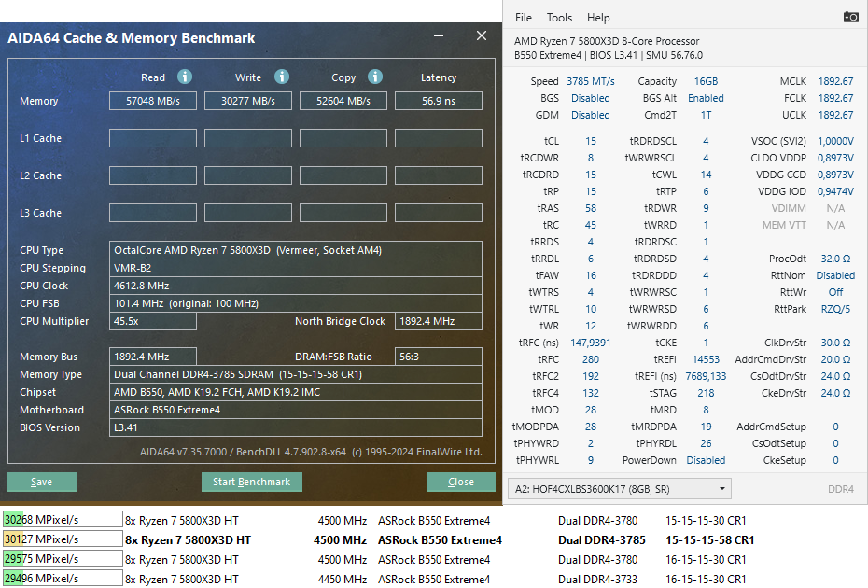Click the GDM Disabled value
This screenshot has width=868, height=588.
click(590, 115)
